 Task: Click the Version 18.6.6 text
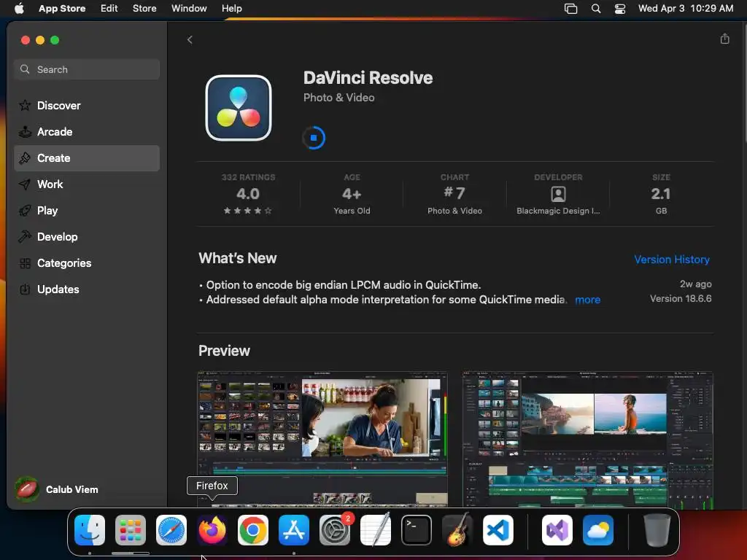coord(681,298)
